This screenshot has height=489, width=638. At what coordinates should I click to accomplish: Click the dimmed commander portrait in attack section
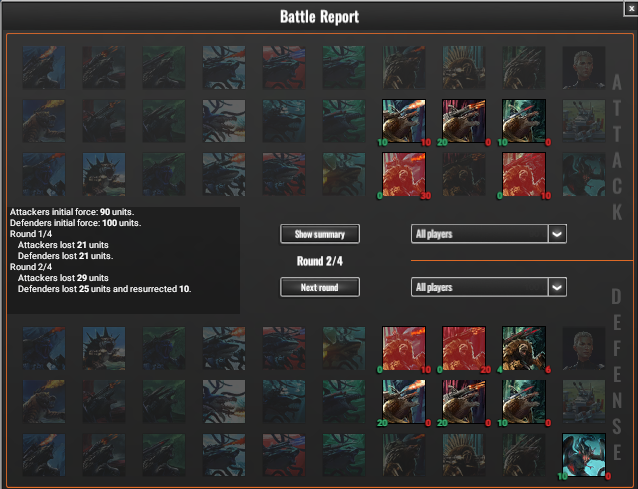pyautogui.click(x=584, y=68)
